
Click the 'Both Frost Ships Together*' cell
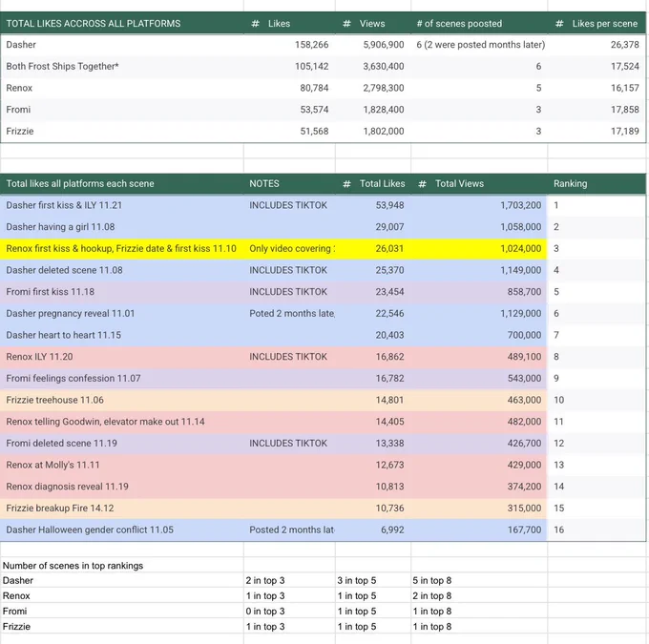[122, 66]
